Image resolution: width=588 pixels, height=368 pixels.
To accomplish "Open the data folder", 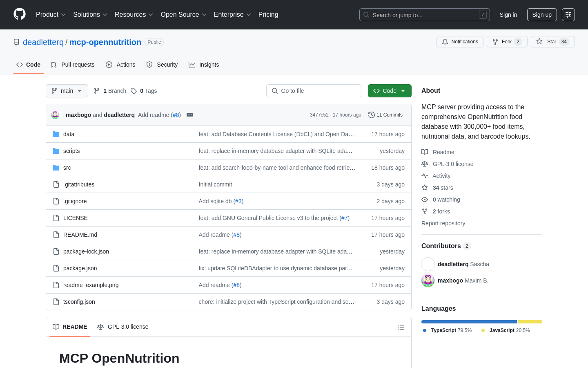I will [x=69, y=134].
